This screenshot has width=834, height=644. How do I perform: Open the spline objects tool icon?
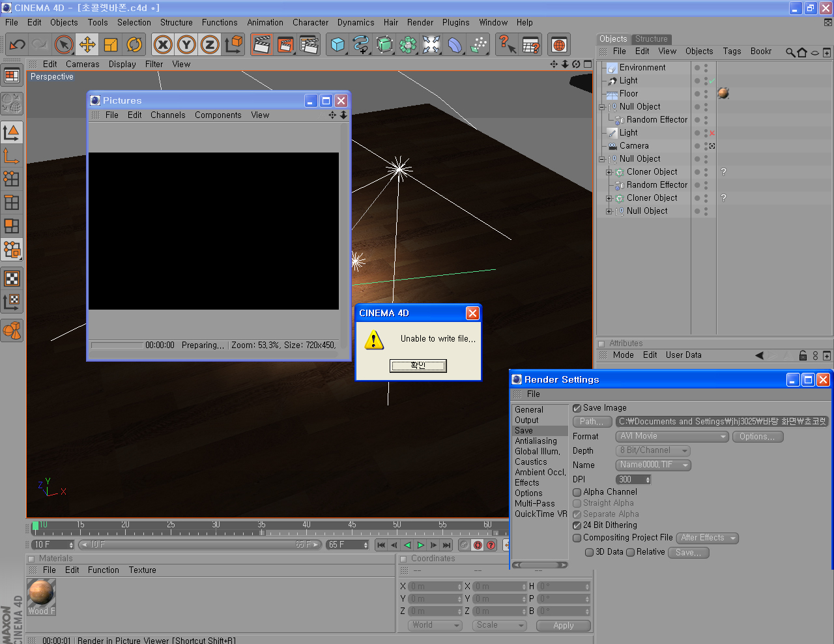[361, 44]
